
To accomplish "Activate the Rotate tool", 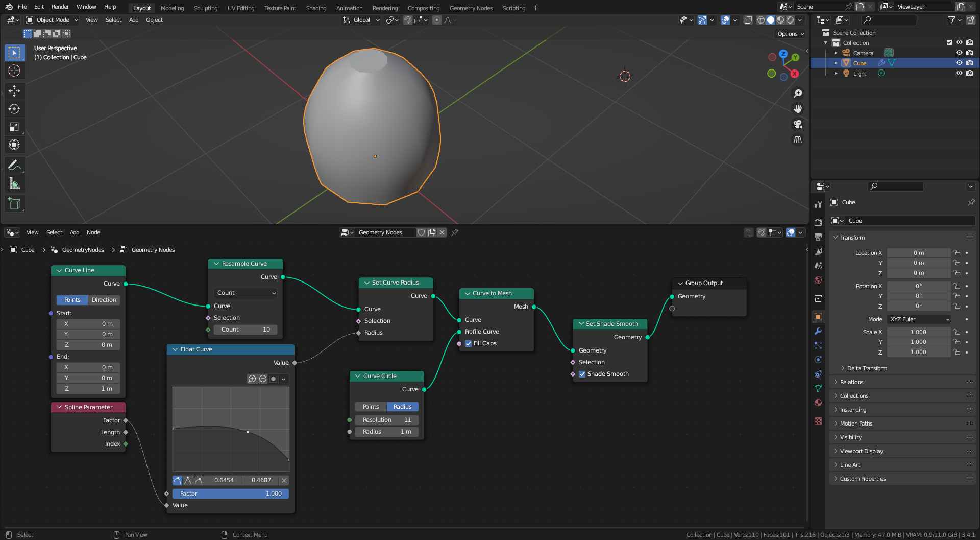I will [14, 109].
